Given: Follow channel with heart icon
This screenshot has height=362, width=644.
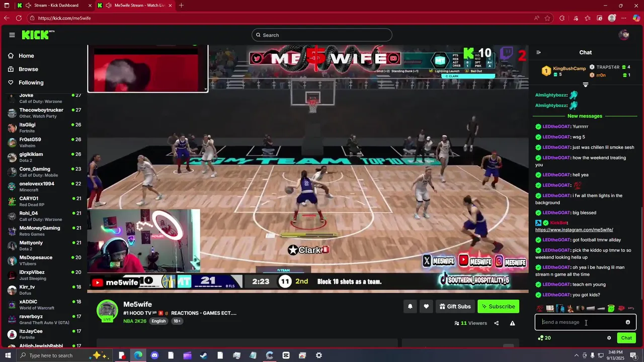Looking at the screenshot, I should (426, 306).
